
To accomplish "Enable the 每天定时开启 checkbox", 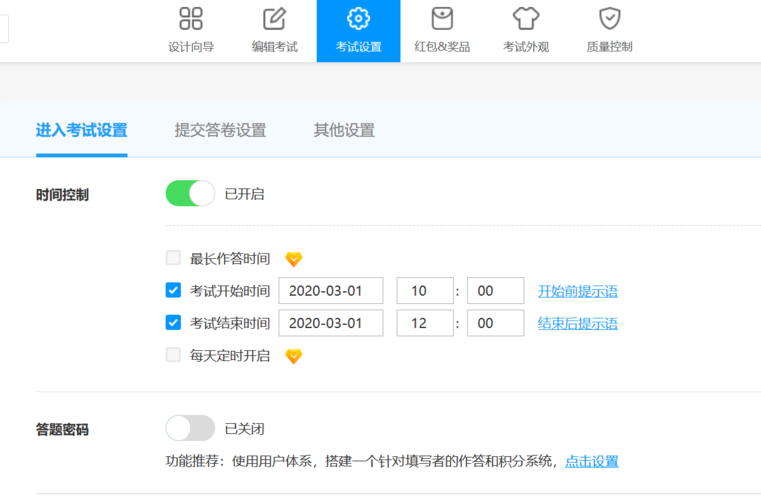I will tap(173, 355).
